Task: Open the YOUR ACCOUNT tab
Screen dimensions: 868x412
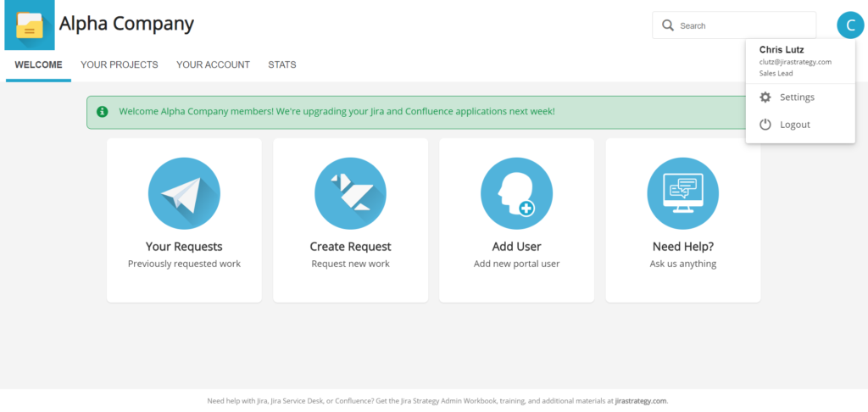Action: pos(213,64)
